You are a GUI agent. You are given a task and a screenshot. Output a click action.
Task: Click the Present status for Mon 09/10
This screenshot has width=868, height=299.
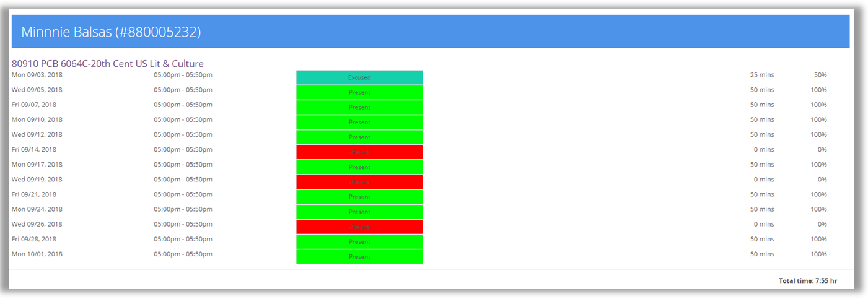point(359,122)
